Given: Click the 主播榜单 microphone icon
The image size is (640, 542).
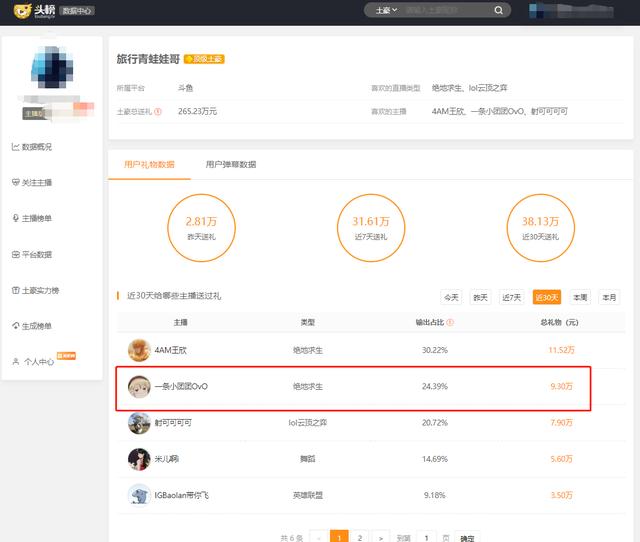Looking at the screenshot, I should point(16,218).
